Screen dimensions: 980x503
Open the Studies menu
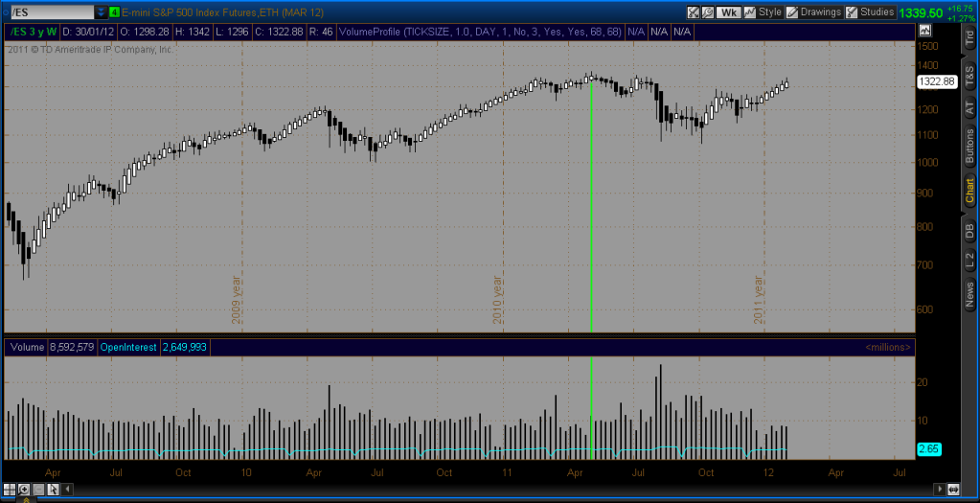coord(870,12)
